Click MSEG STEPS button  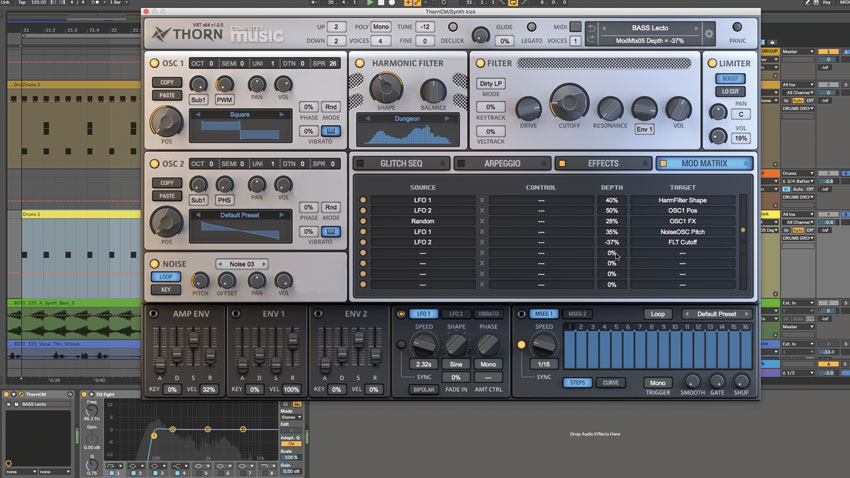577,383
